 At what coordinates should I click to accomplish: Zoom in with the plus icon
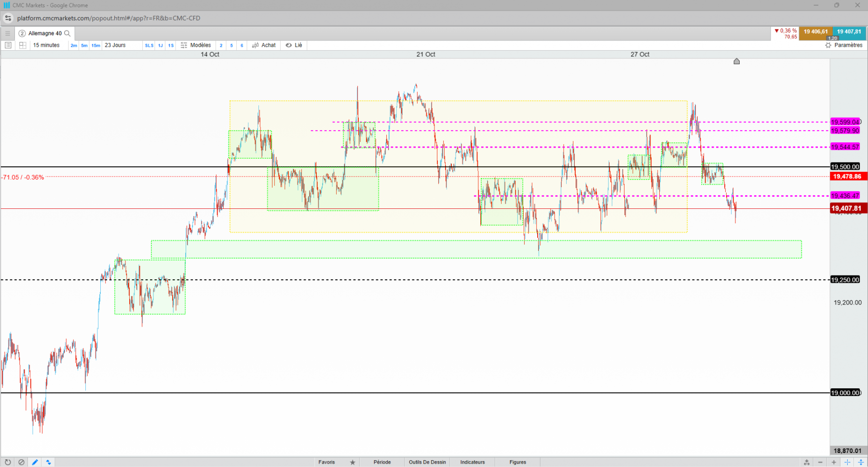tap(834, 462)
